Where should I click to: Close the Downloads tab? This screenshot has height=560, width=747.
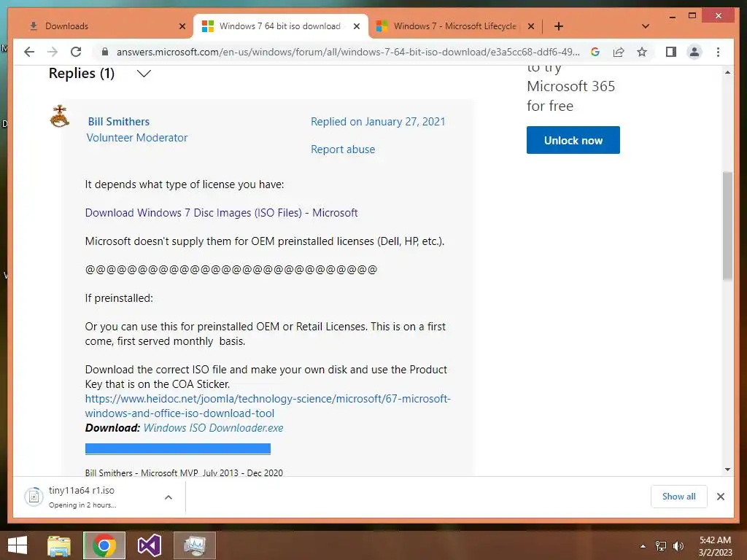click(x=182, y=26)
